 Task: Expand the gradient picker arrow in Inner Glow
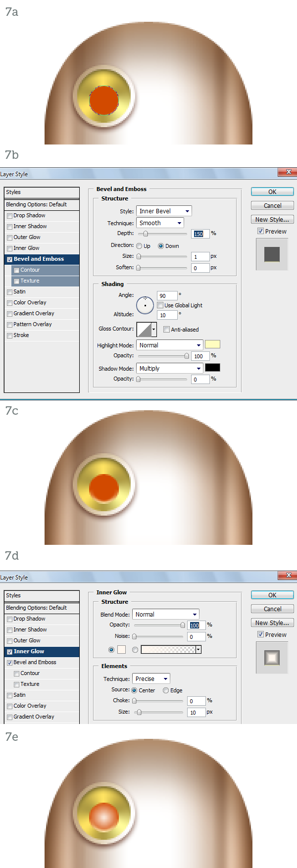click(x=198, y=650)
